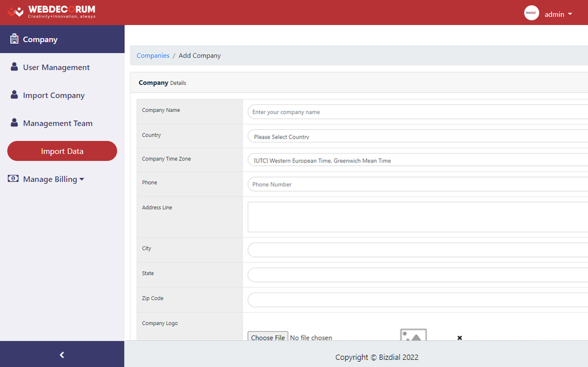
Task: Click the Company Name label
Action: tap(161, 110)
